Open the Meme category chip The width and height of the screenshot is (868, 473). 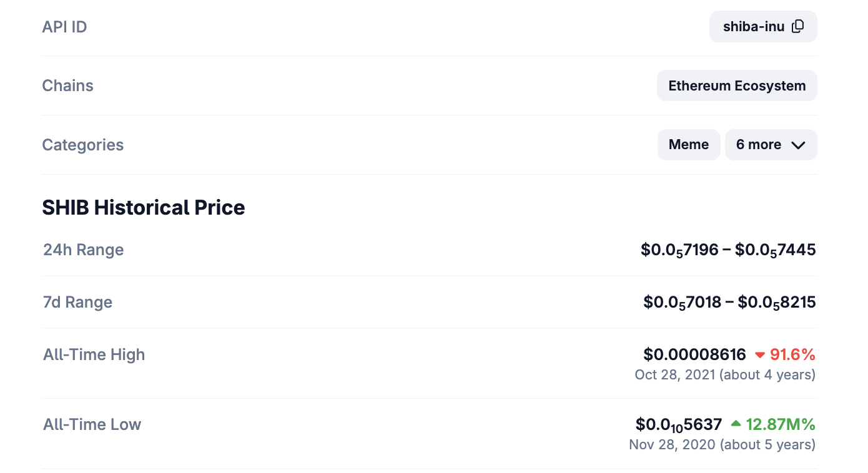coord(688,145)
